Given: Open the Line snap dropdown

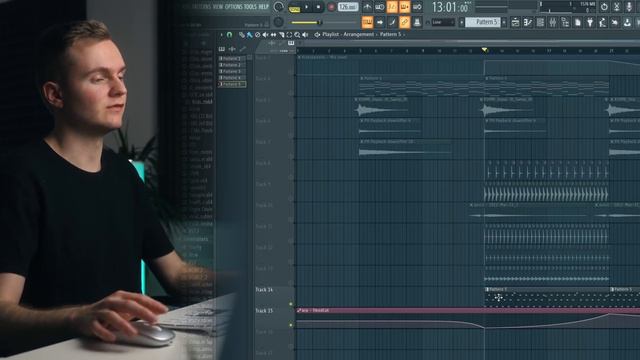Looking at the screenshot, I should (x=443, y=22).
